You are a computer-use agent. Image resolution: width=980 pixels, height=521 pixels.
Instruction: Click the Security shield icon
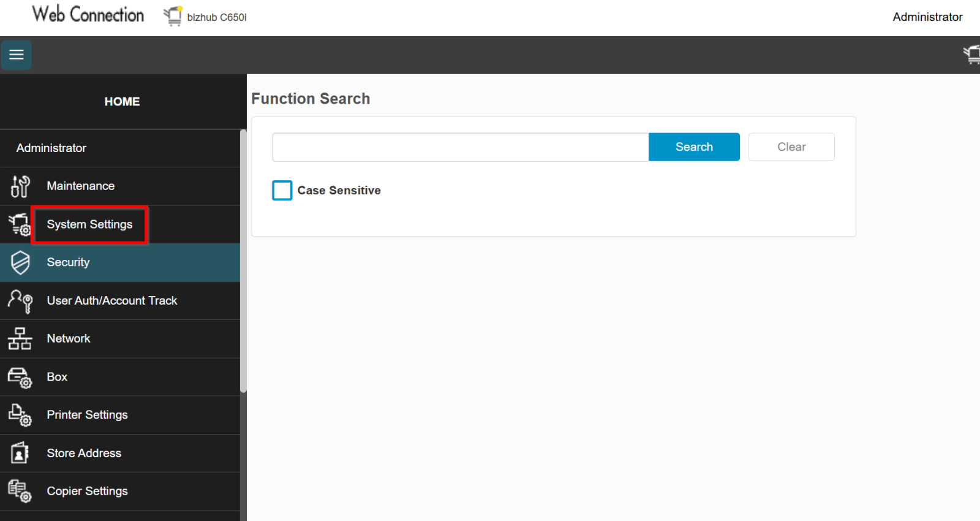20,263
